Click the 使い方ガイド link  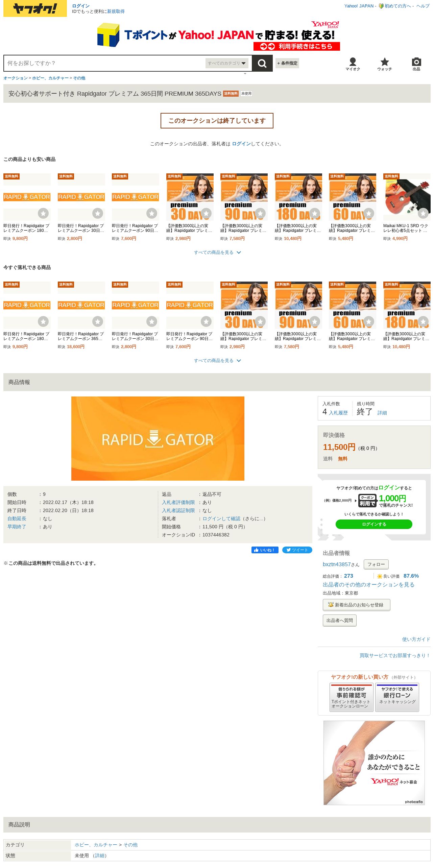click(416, 639)
